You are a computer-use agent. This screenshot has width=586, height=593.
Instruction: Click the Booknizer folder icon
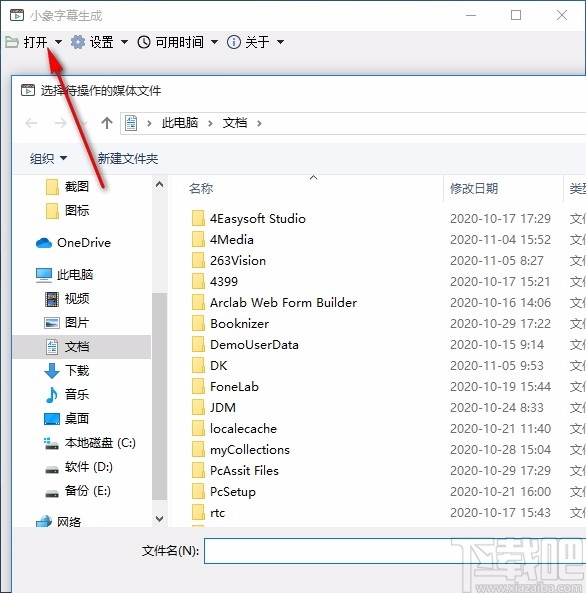tap(198, 323)
